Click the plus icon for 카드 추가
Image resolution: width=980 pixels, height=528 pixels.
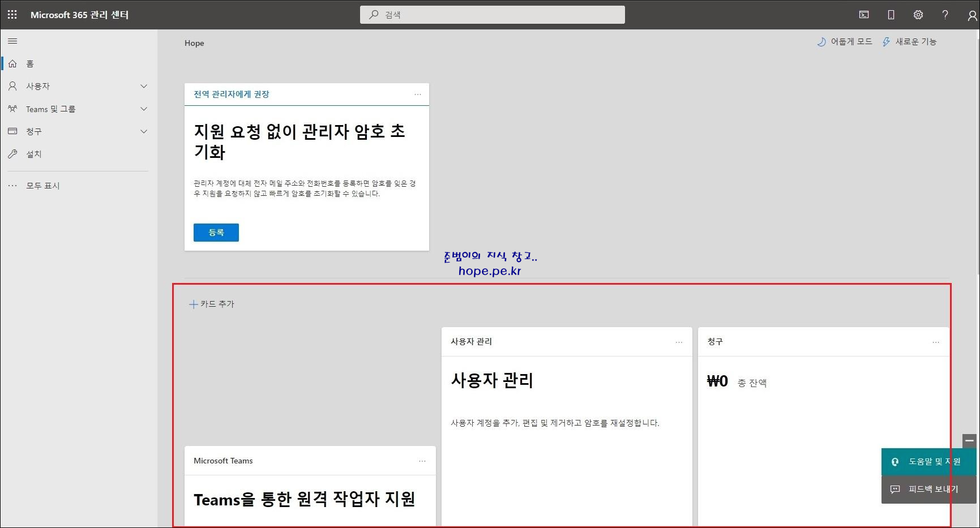[x=193, y=304]
